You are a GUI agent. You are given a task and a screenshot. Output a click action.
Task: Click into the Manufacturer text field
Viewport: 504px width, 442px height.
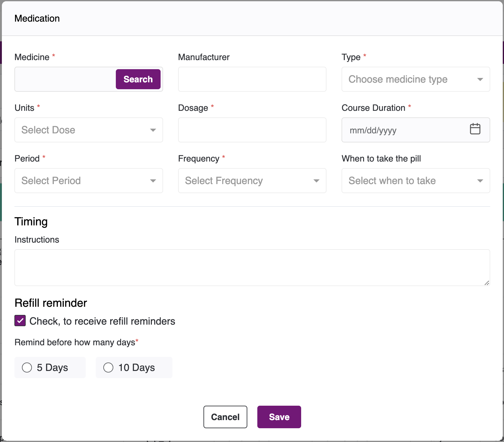point(252,80)
